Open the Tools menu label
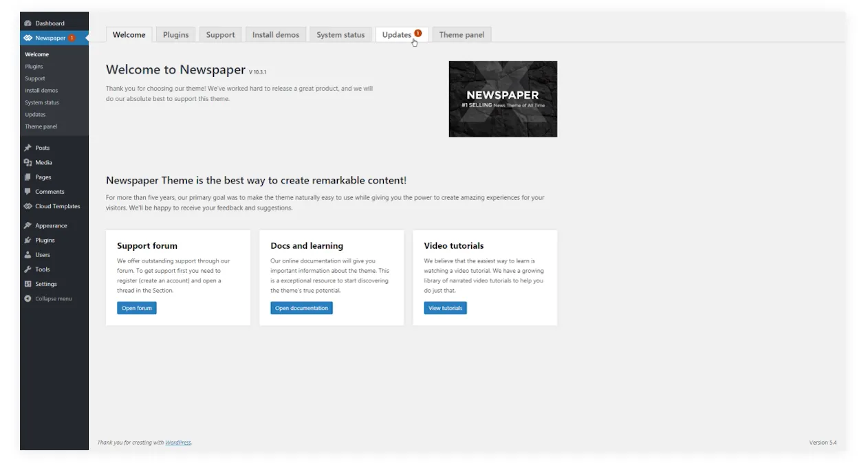Image resolution: width=868 pixels, height=466 pixels. tap(43, 269)
